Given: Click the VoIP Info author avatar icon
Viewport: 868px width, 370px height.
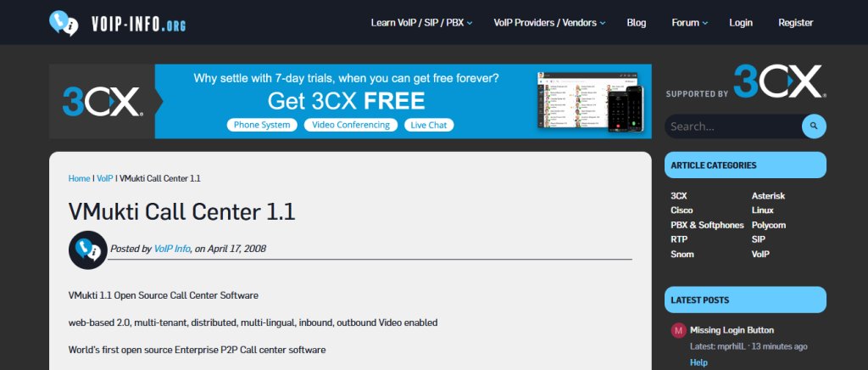Looking at the screenshot, I should 87,249.
